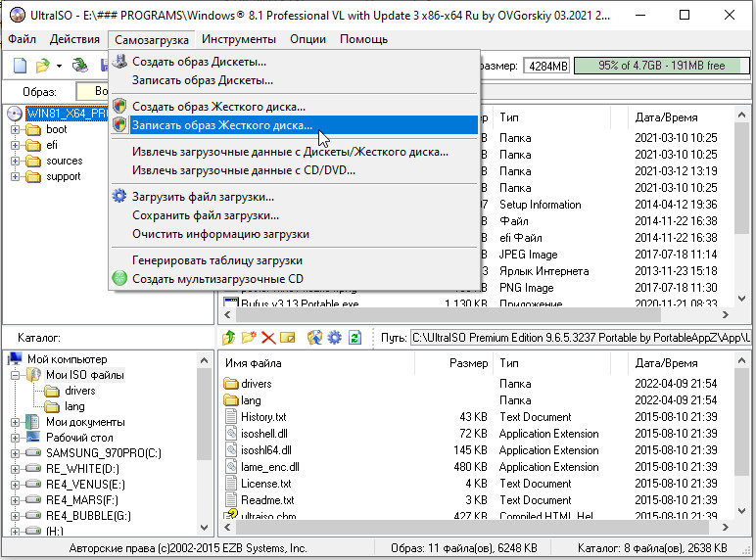Expand the Мои документы node
The height and width of the screenshot is (560, 756).
pyautogui.click(x=15, y=422)
